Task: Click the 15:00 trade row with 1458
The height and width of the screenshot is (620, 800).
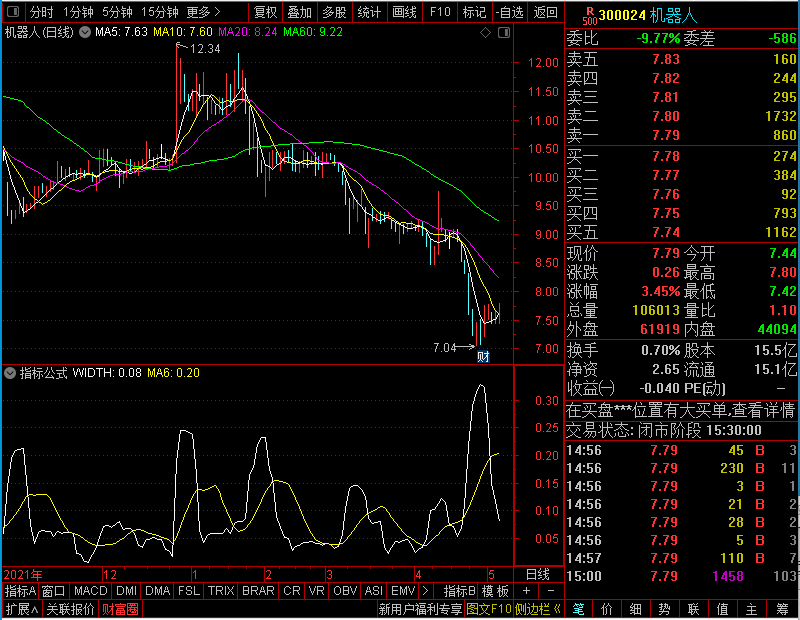Action: click(x=681, y=576)
